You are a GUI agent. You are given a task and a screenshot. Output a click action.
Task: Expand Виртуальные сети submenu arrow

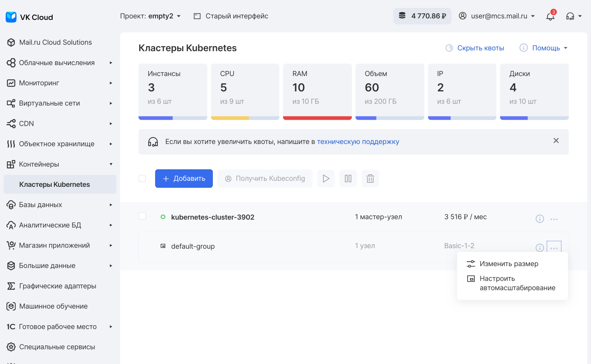[x=111, y=103]
